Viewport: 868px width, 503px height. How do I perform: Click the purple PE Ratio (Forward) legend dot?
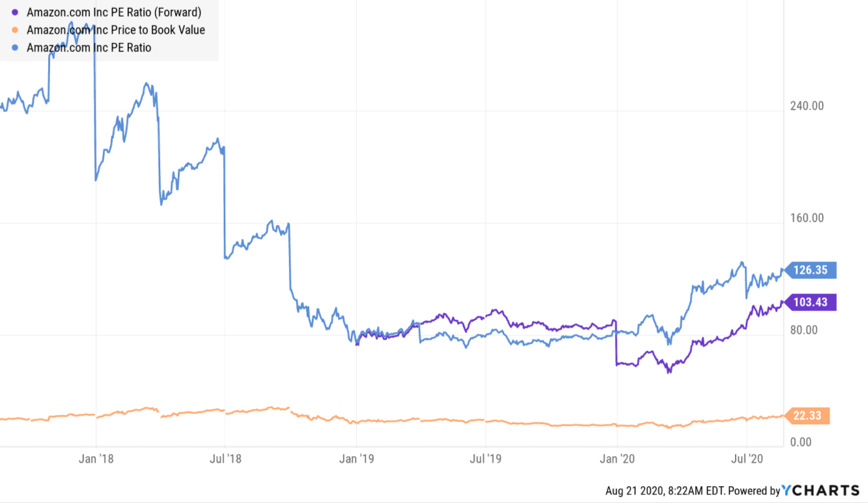pos(15,12)
